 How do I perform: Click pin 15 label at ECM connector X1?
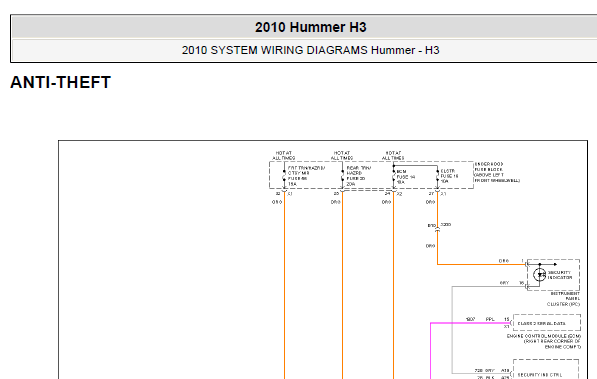click(x=506, y=319)
